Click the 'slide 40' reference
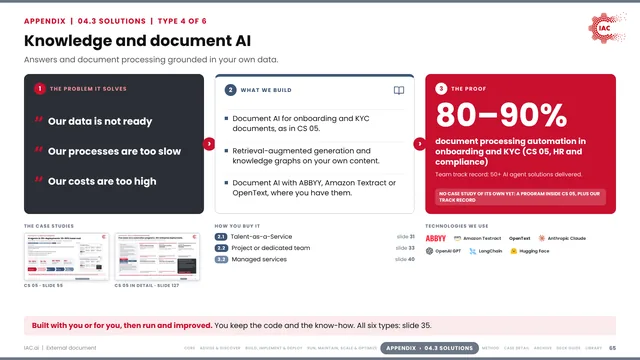Viewport: 640px width, 360px height. [405, 260]
